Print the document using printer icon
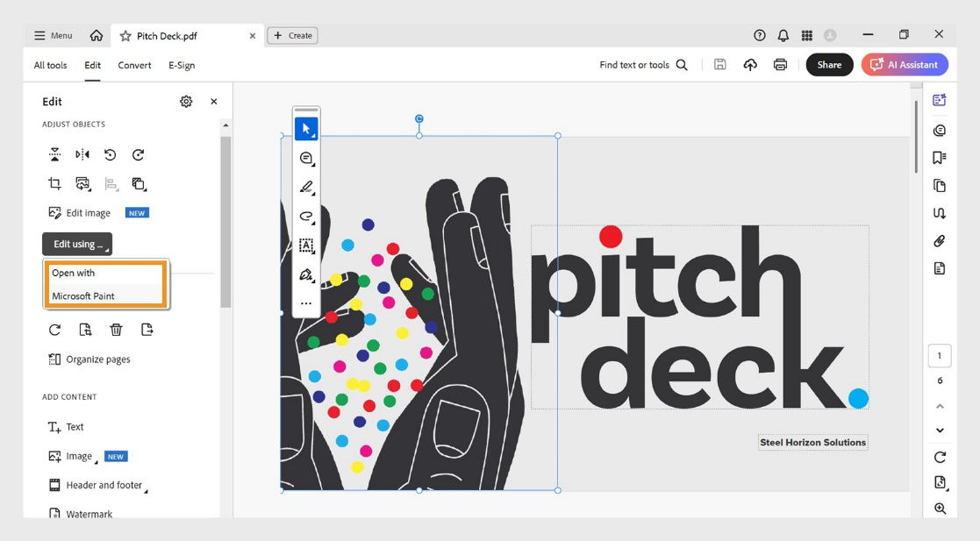The height and width of the screenshot is (541, 980). click(x=780, y=64)
